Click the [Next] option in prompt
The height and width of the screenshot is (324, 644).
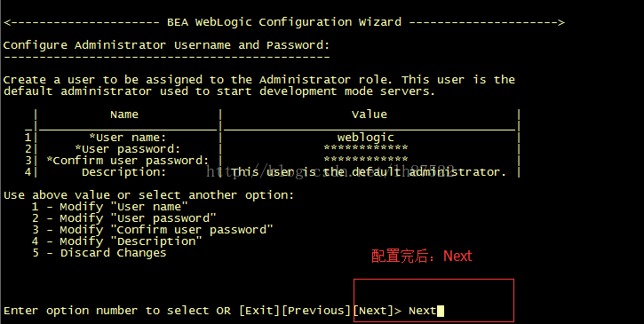tap(373, 311)
